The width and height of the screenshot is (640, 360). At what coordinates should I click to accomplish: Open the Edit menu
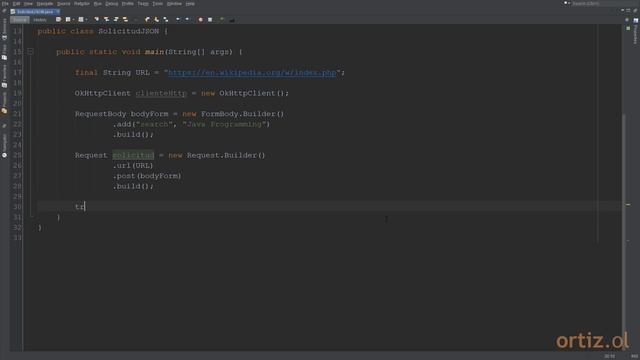[x=16, y=4]
